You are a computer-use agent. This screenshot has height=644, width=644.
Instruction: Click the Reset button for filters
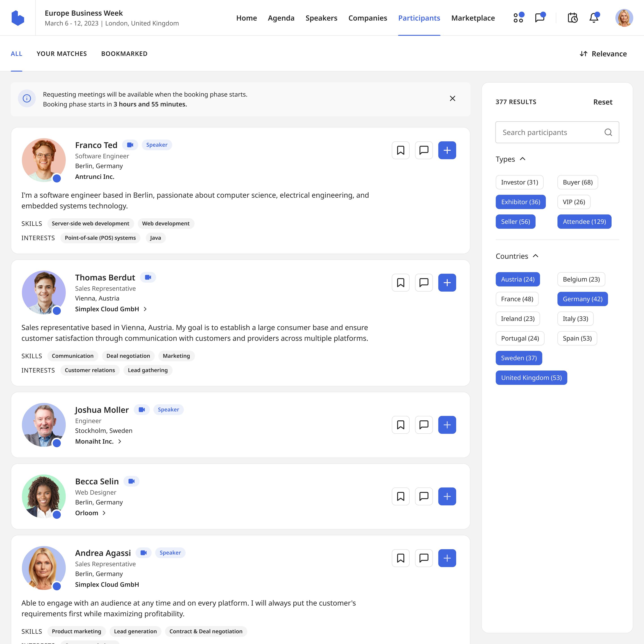coord(603,102)
